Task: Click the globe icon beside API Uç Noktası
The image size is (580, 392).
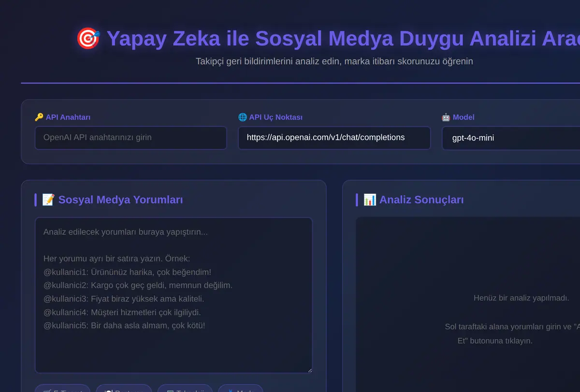Action: pos(243,117)
